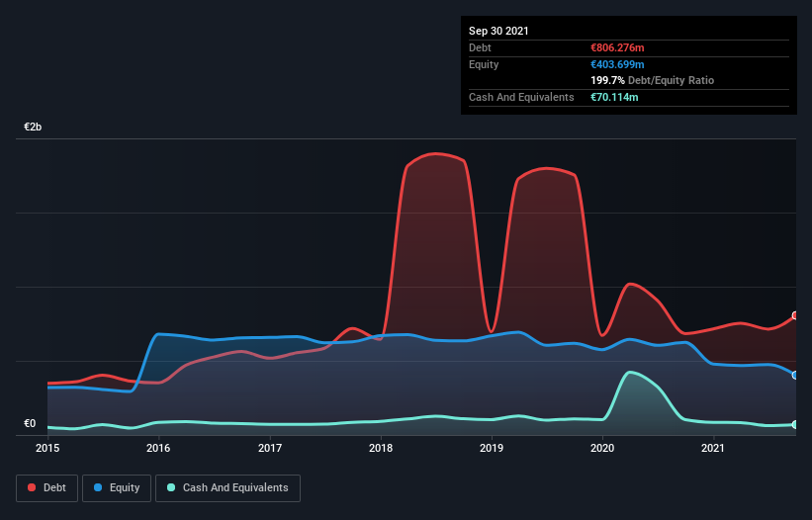Click the debt peak in mid-2018
This screenshot has height=520, width=812.
click(436, 153)
